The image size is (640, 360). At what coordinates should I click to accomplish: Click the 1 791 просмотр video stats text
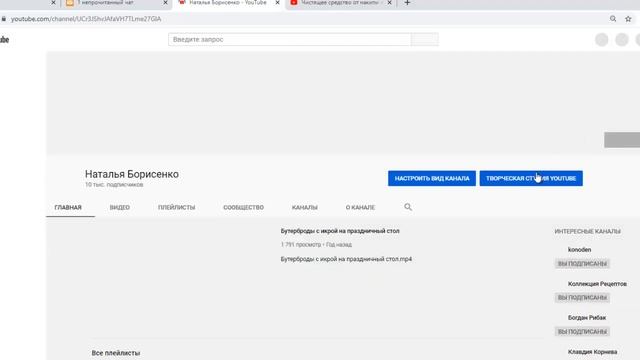click(316, 244)
